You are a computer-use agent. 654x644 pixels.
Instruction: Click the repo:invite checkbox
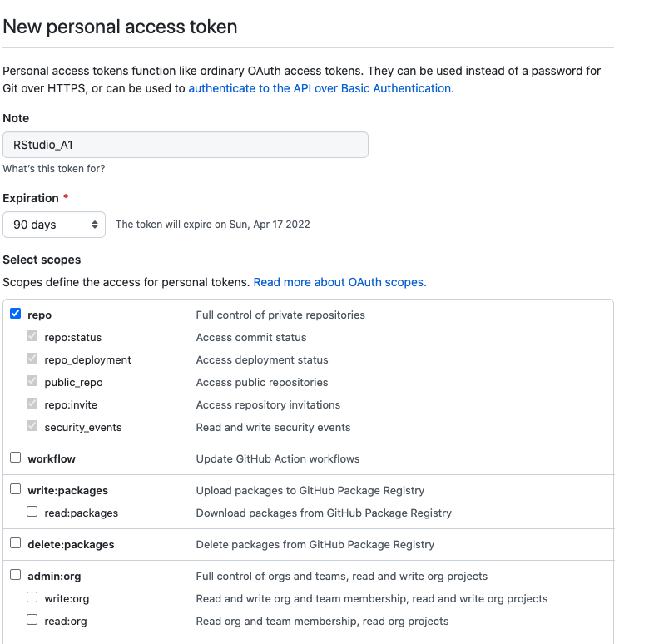point(32,404)
